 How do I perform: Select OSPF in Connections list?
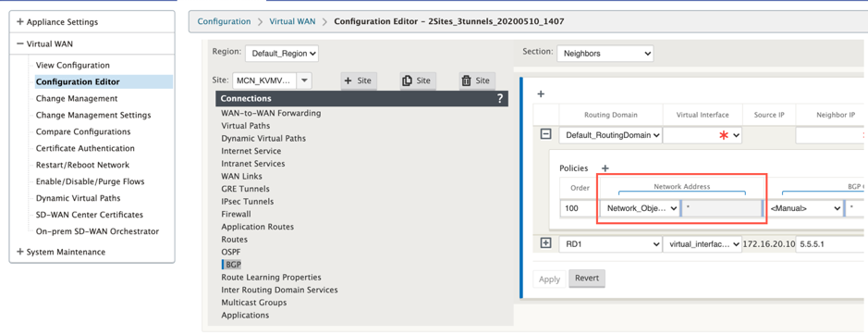point(231,252)
